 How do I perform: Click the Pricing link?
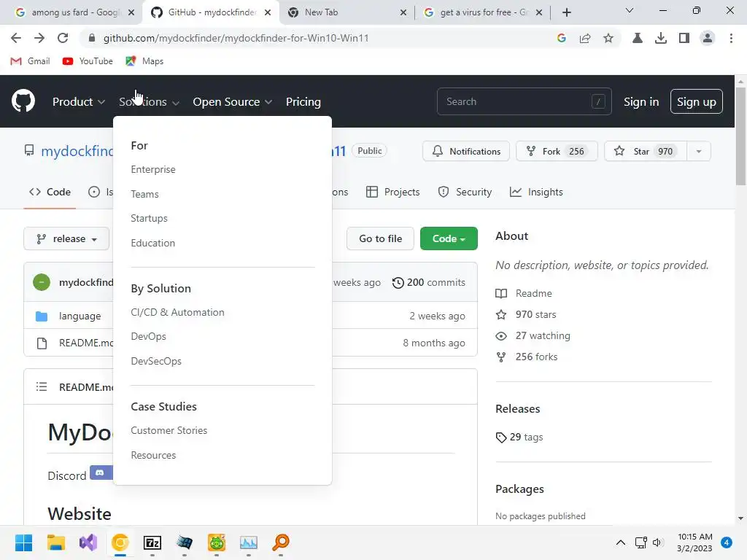tap(303, 101)
